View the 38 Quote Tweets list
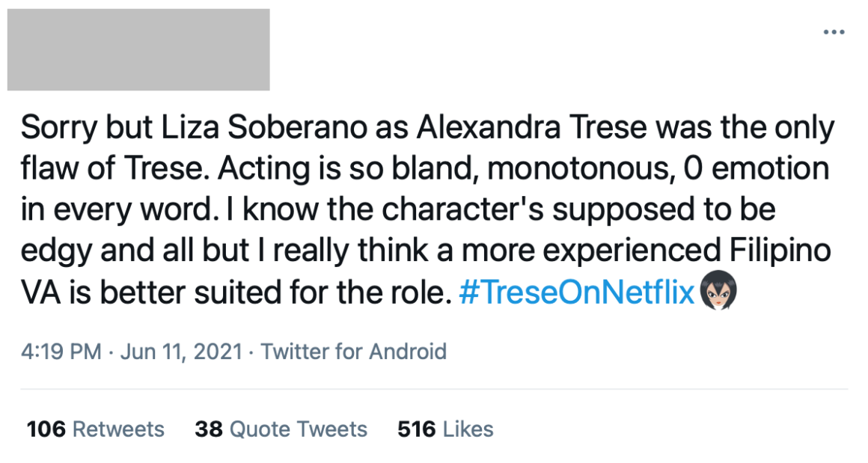This screenshot has width=868, height=463. click(x=281, y=429)
